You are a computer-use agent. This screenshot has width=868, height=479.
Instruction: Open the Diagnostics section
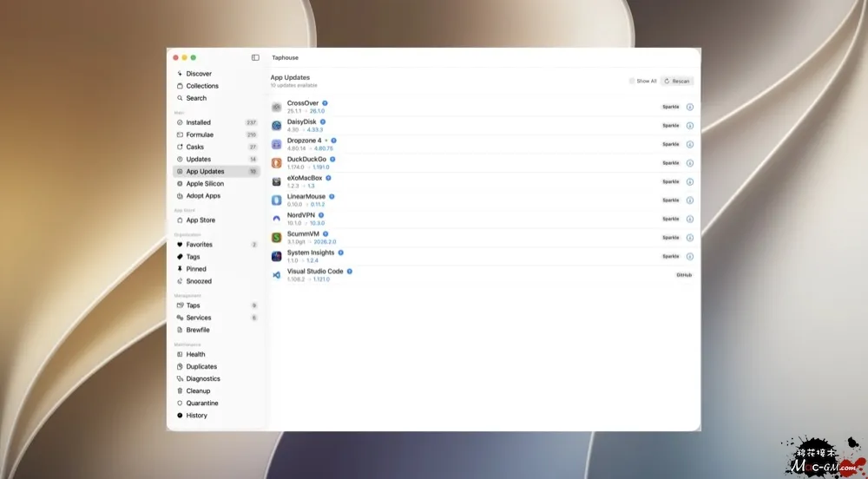pos(216,379)
